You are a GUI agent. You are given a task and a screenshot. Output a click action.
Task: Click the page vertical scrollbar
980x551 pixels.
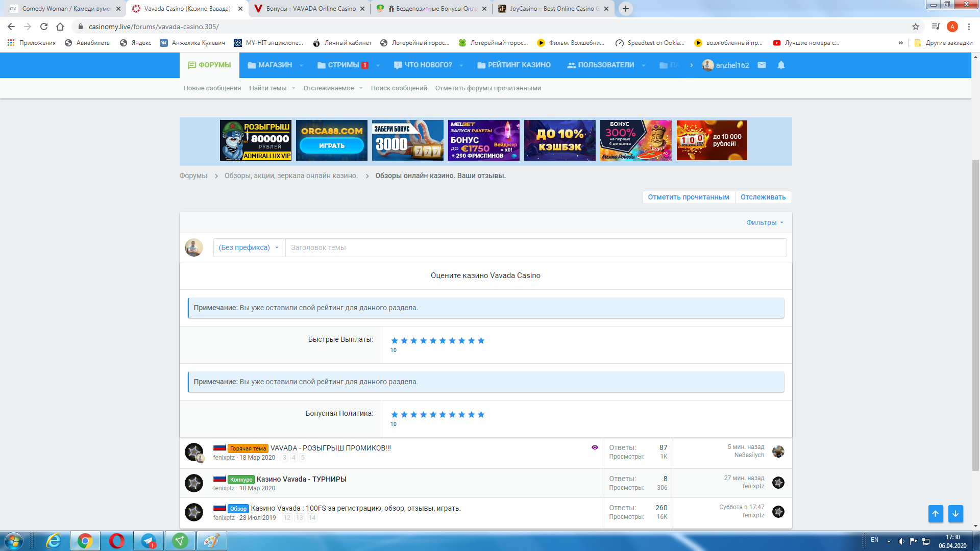975,316
